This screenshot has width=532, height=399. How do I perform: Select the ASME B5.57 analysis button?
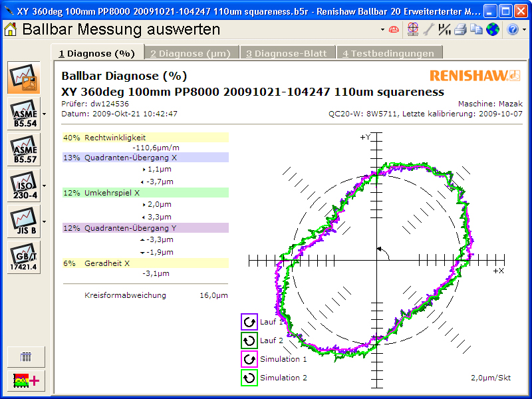[x=24, y=150]
